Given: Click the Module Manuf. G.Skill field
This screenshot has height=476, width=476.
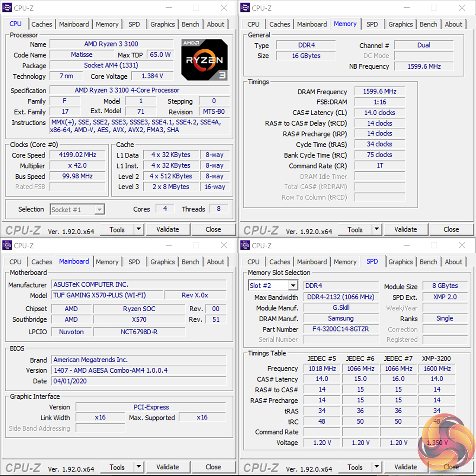Looking at the screenshot, I should coord(341,308).
